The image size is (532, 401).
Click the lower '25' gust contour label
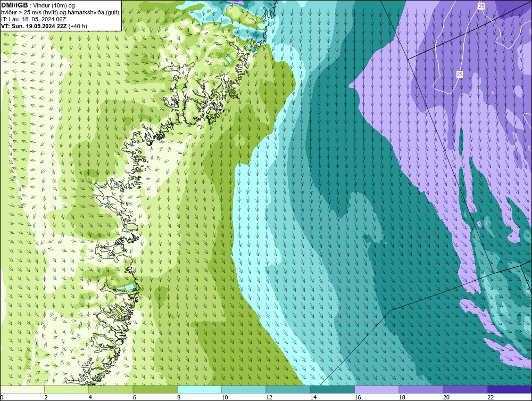point(460,74)
